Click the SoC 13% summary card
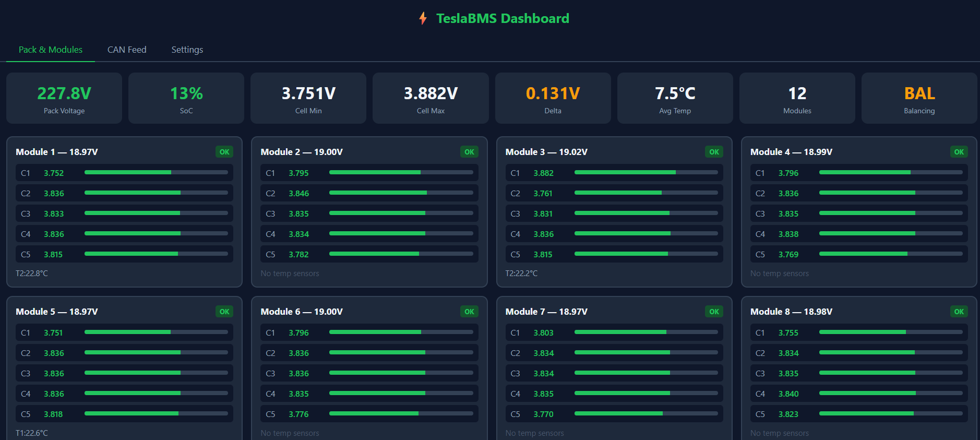This screenshot has width=980, height=440. click(x=186, y=99)
